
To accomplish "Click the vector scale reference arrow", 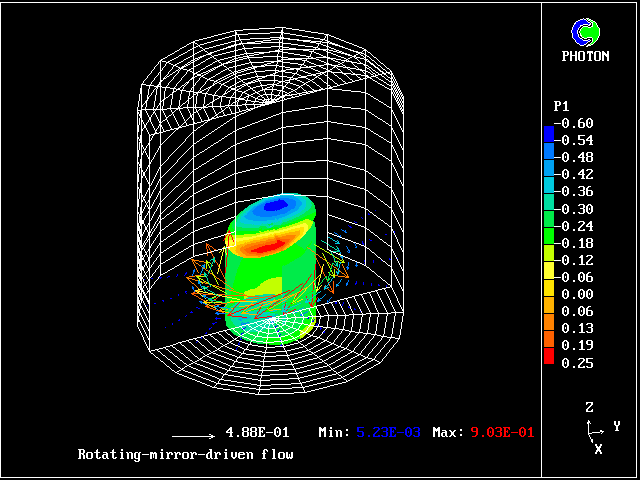I will click(194, 436).
